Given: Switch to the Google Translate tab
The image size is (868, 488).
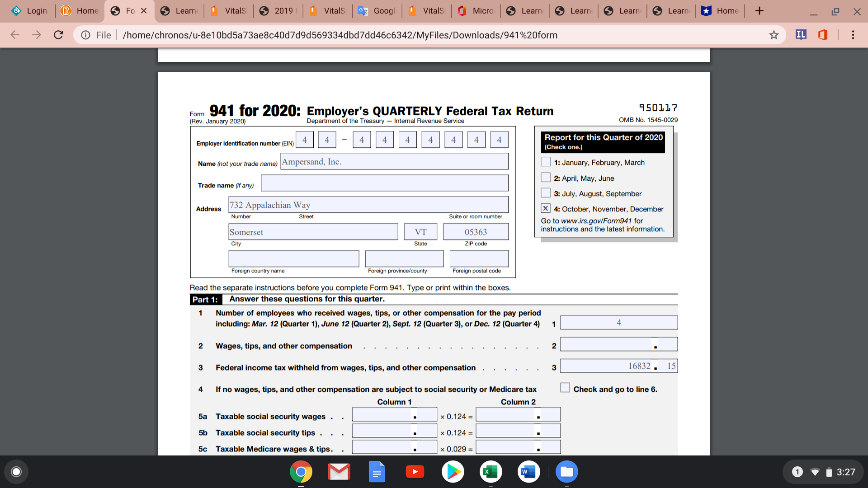Looking at the screenshot, I should click(377, 11).
